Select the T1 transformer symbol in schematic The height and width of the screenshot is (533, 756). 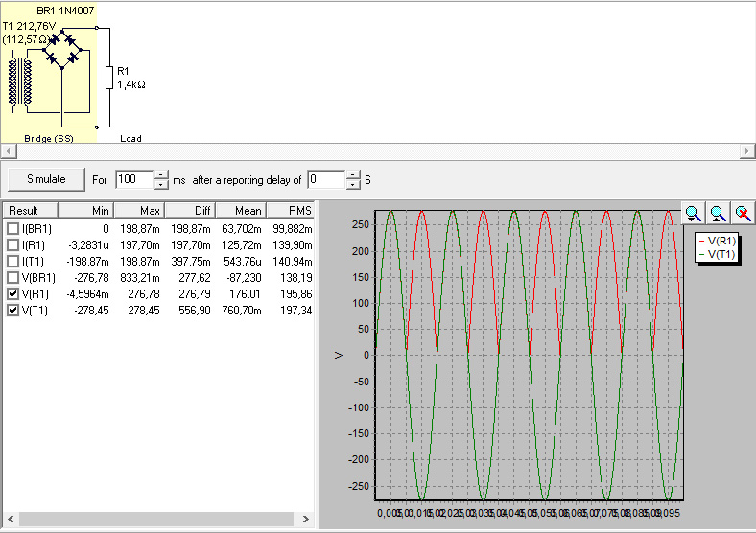coord(20,81)
